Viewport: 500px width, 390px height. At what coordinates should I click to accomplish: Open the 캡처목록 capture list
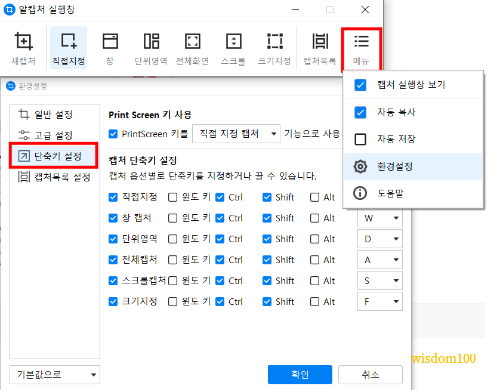pos(320,48)
